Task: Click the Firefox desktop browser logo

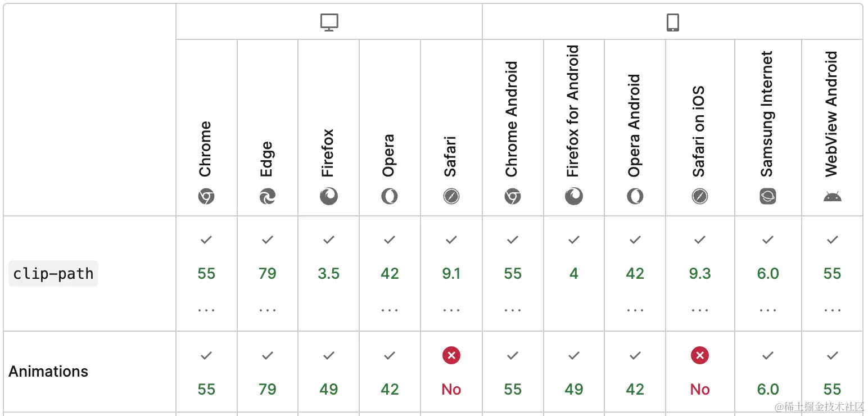Action: click(329, 196)
